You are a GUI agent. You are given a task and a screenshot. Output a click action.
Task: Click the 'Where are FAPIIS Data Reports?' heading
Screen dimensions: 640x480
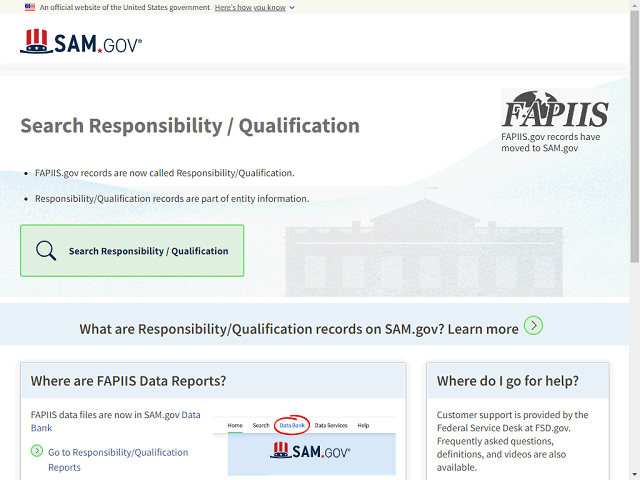click(x=128, y=381)
